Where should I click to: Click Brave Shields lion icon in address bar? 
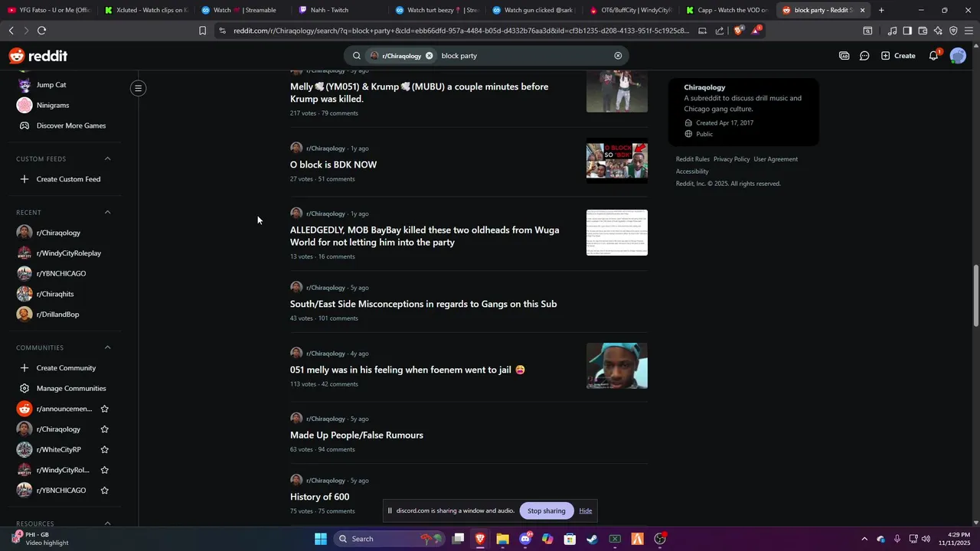(x=738, y=31)
